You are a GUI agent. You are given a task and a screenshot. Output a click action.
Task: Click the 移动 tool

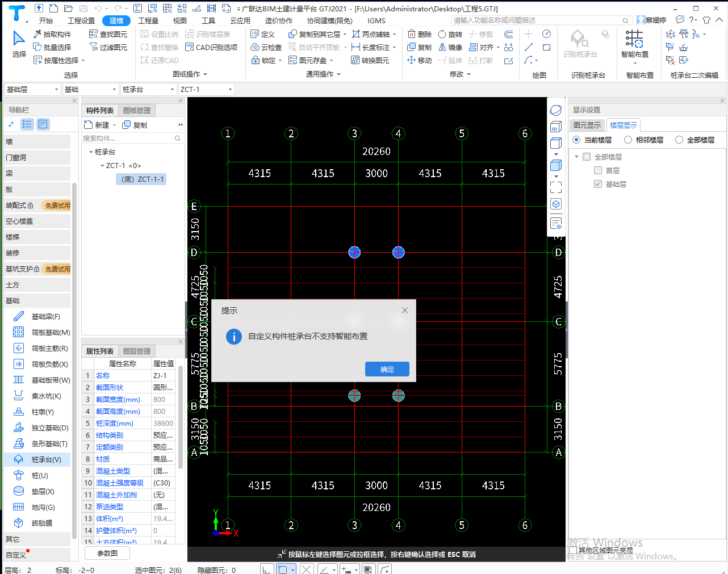pos(420,60)
